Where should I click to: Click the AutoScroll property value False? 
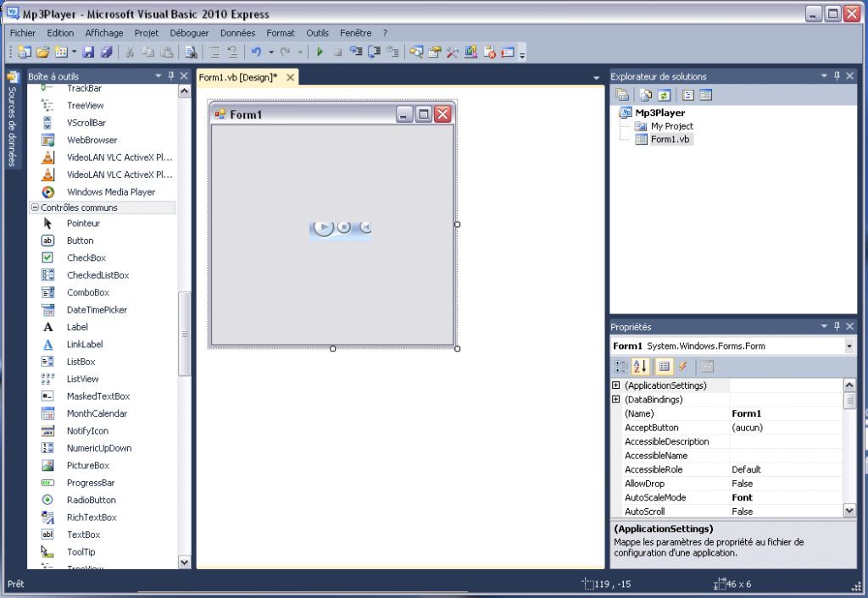click(x=742, y=512)
